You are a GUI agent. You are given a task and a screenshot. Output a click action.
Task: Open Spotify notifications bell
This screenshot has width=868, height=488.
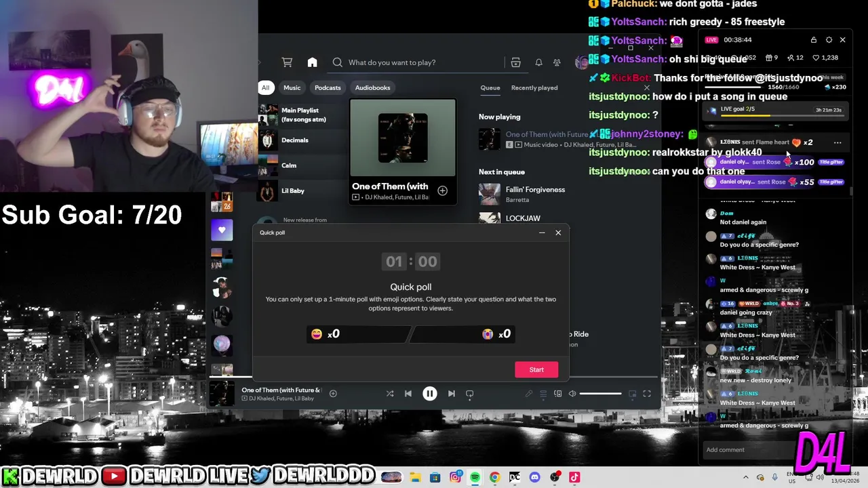click(x=538, y=62)
